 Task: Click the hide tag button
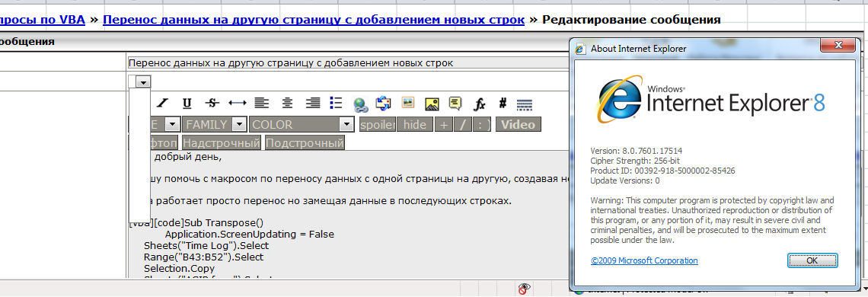pos(415,125)
